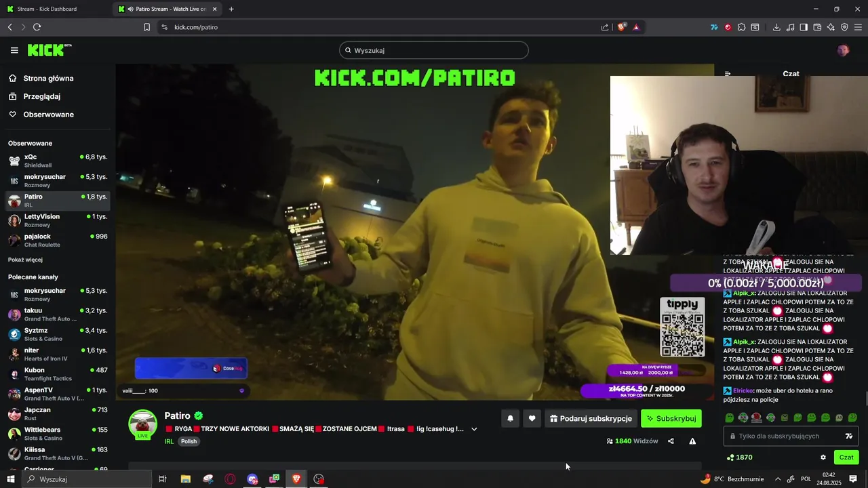Screen dimensions: 868x488
Task: Click Patiro streamer avatar with LIVE badge
Action: tap(142, 424)
